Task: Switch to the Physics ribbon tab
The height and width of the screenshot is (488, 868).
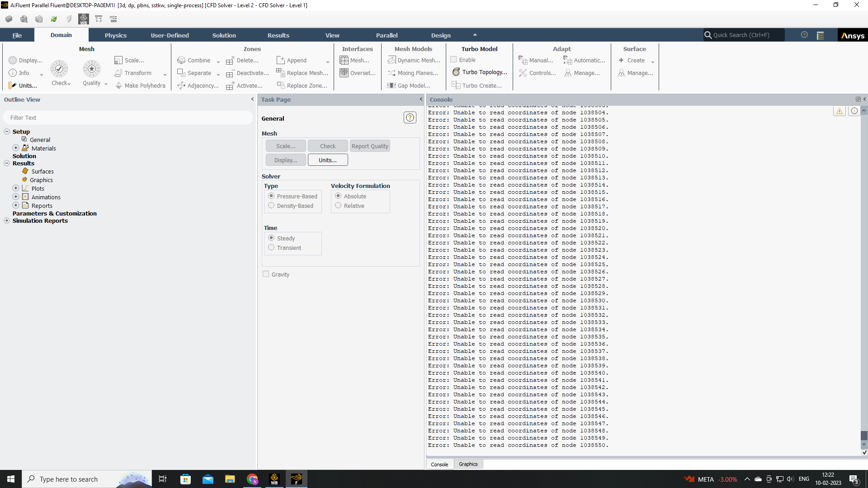Action: tap(116, 35)
